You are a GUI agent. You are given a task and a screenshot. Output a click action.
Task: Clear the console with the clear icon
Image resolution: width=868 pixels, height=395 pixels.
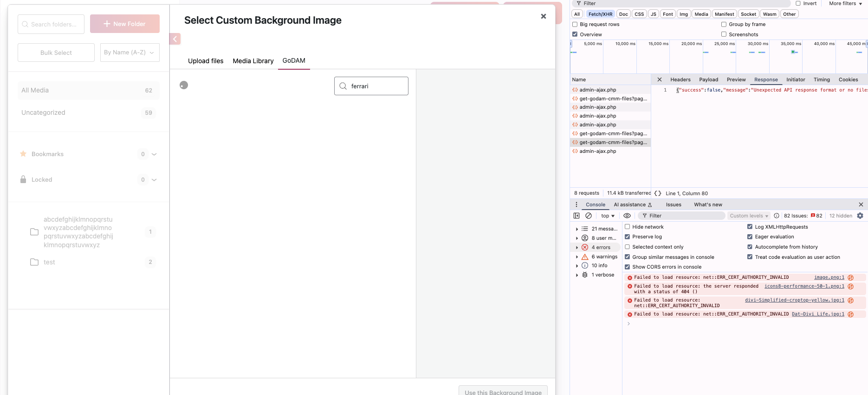(589, 216)
